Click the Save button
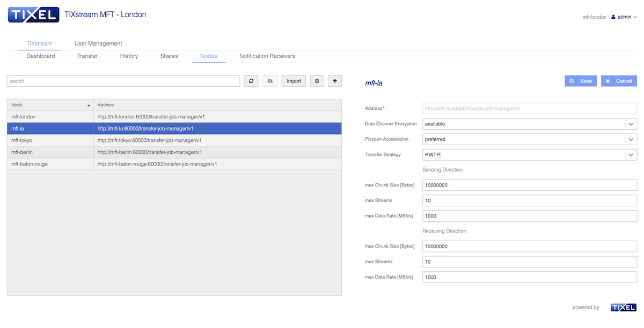The width and height of the screenshot is (644, 328). 580,81
